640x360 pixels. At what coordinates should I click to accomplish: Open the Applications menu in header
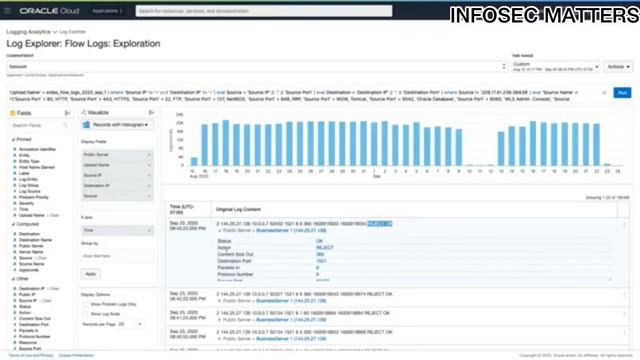(x=107, y=11)
